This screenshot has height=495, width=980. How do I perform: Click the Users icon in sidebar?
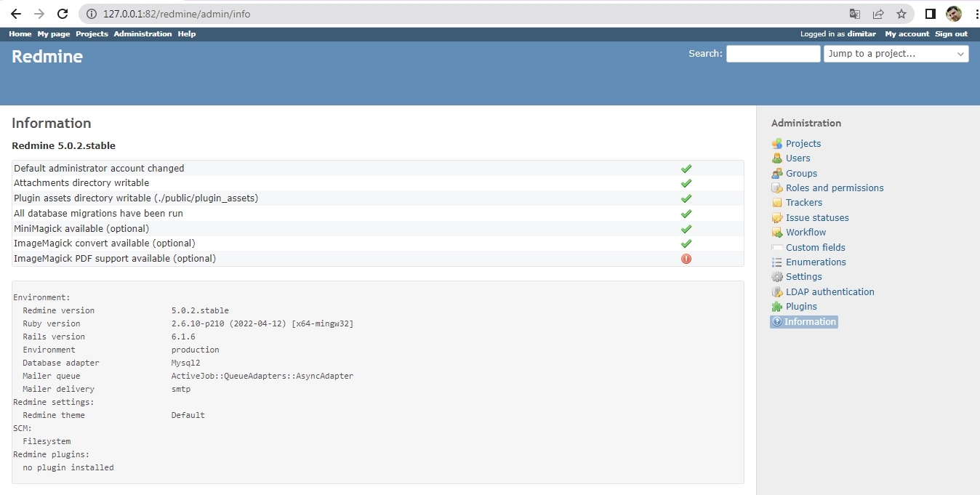(x=777, y=158)
